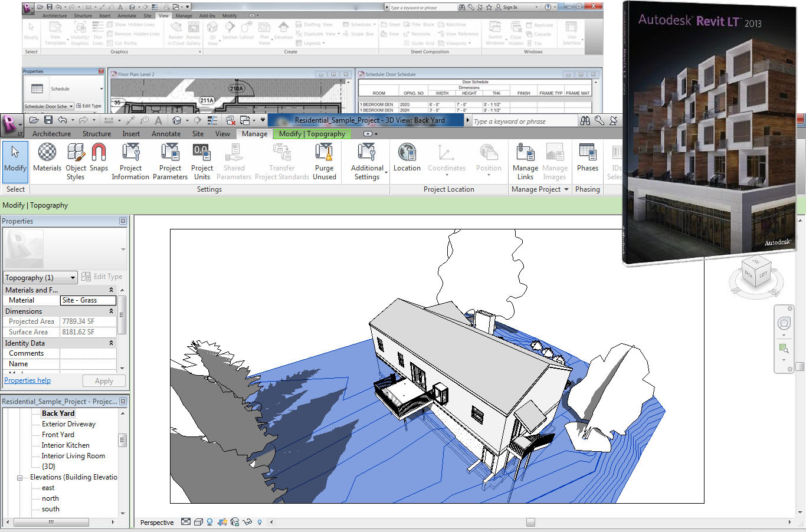806x532 pixels.
Task: Select Interior Kitchen view in browser
Action: click(65, 445)
